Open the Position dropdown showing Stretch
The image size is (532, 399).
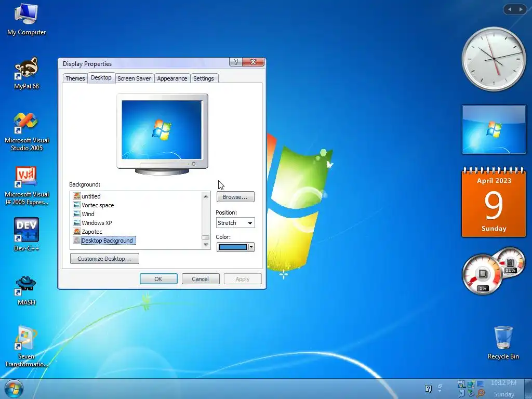[235, 223]
